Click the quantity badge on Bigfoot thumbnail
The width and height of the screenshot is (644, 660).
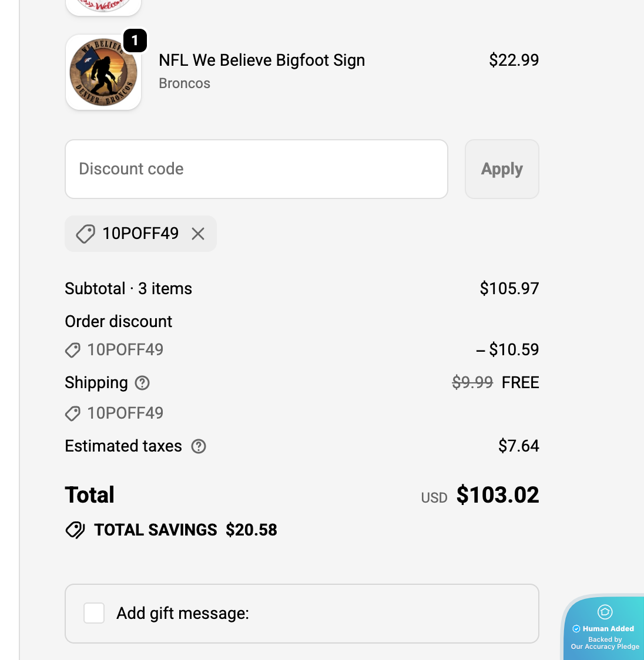click(135, 41)
